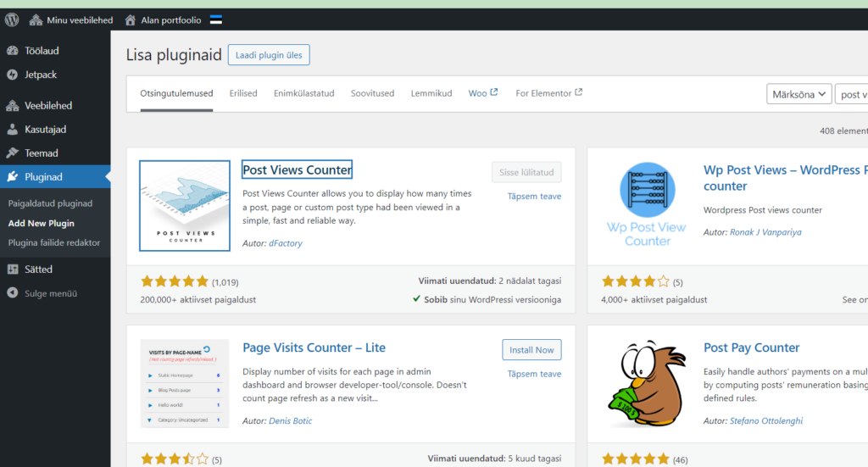Open Täpsem teave for Post Views Counter
Image resolution: width=868 pixels, height=467 pixels.
[x=534, y=197]
